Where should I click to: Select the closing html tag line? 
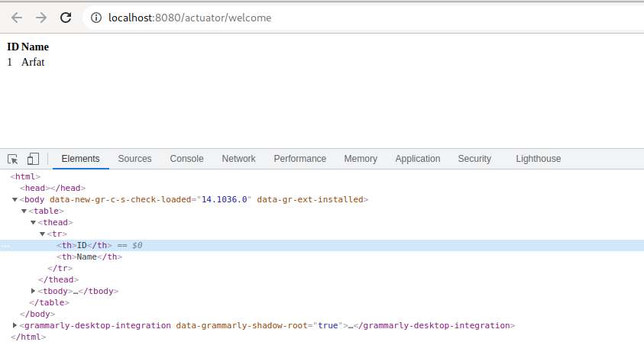pos(28,337)
